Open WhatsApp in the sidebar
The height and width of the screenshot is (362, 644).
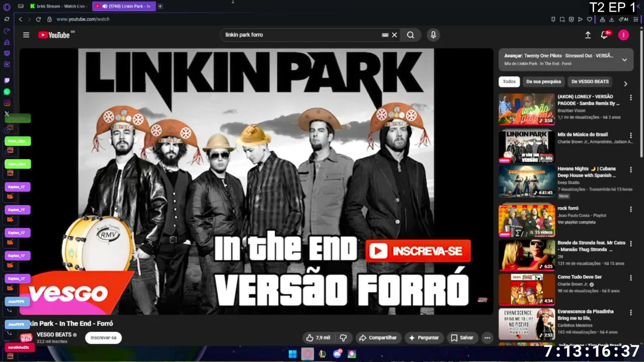(7, 92)
